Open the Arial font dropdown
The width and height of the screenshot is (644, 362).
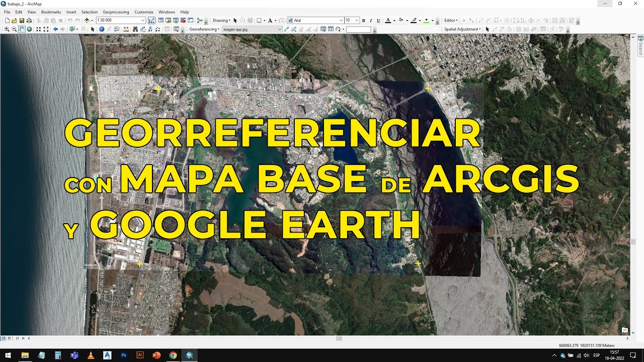(x=341, y=20)
